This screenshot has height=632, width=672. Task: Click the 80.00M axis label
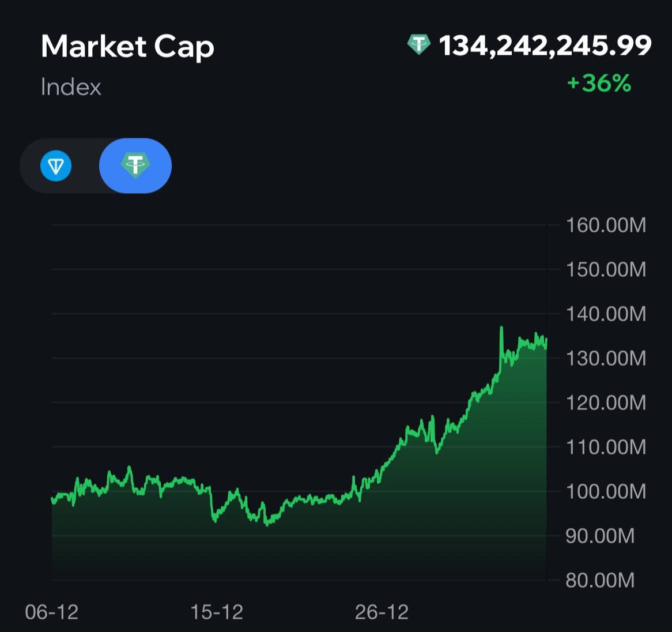600,580
